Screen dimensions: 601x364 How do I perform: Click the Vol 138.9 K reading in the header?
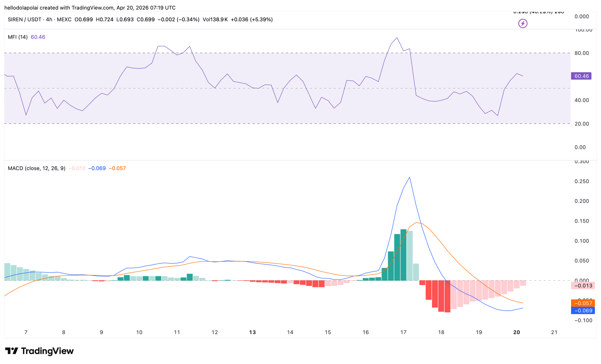pos(215,19)
